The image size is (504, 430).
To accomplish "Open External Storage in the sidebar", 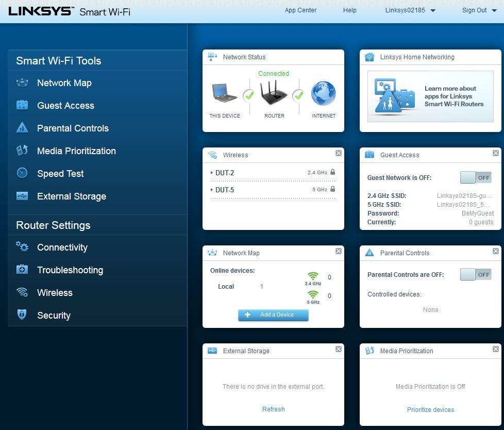I will 72,196.
